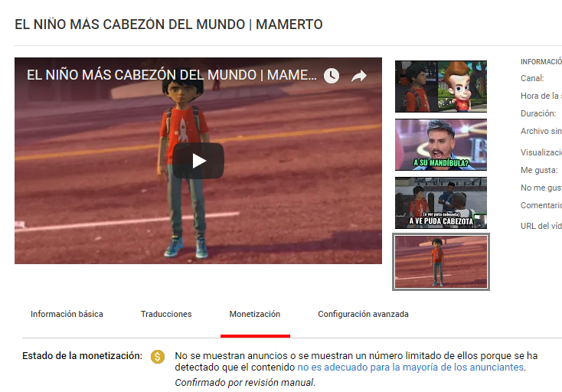Click the share arrow icon on video

(x=359, y=76)
